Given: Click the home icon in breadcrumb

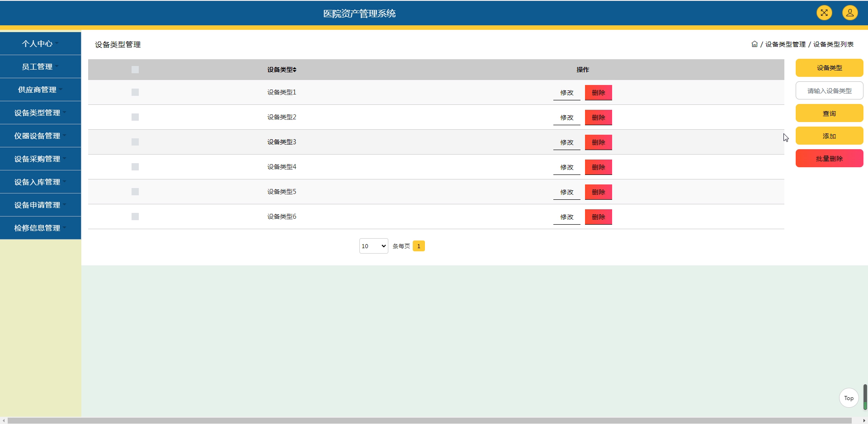Looking at the screenshot, I should (x=755, y=44).
